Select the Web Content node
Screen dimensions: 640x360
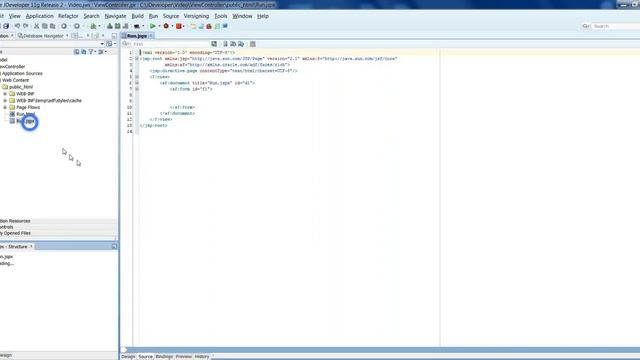pyautogui.click(x=16, y=80)
